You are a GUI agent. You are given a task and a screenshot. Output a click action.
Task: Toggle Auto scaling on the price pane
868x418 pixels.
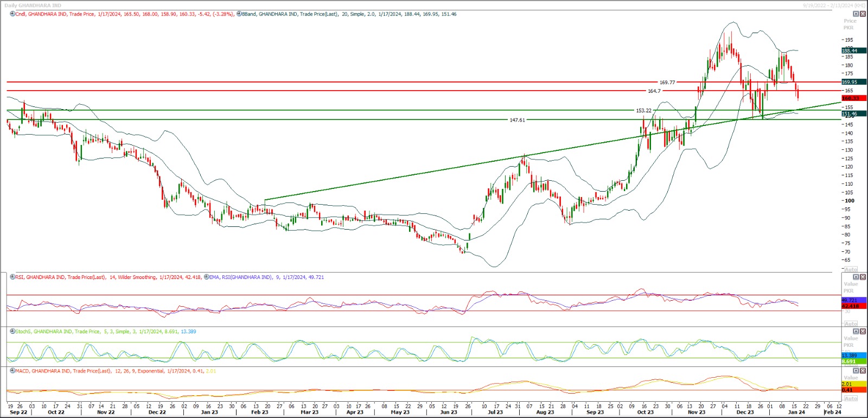(x=851, y=269)
